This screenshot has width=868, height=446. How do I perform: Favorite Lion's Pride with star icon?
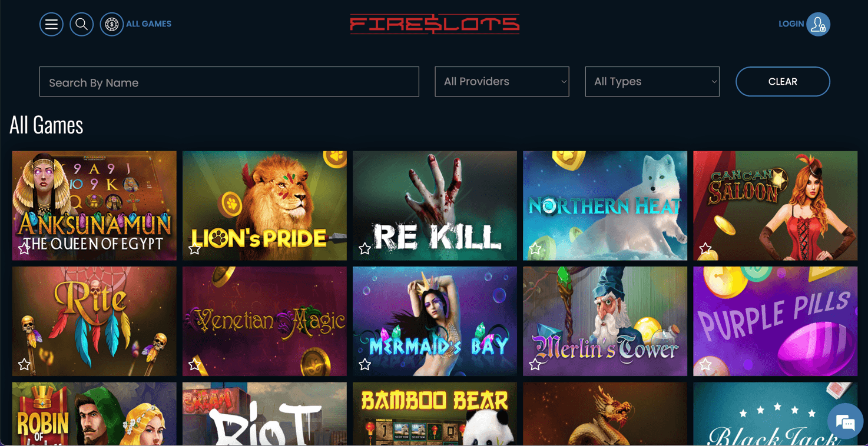coord(194,249)
